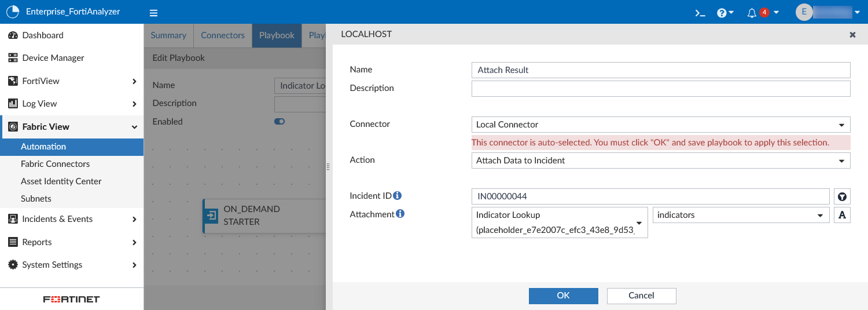Open the CLI console icon

pyautogui.click(x=700, y=13)
